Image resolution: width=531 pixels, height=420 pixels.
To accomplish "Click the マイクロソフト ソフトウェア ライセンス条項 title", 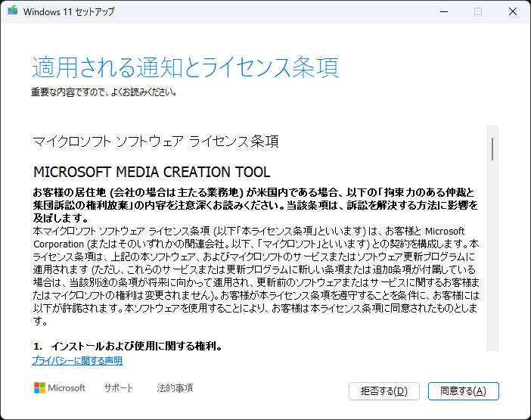I will pos(156,142).
